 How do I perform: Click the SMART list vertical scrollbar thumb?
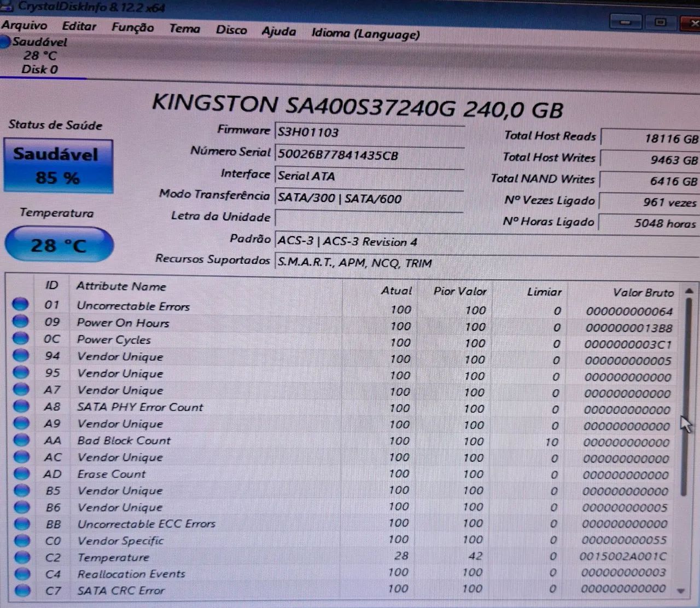click(686, 397)
